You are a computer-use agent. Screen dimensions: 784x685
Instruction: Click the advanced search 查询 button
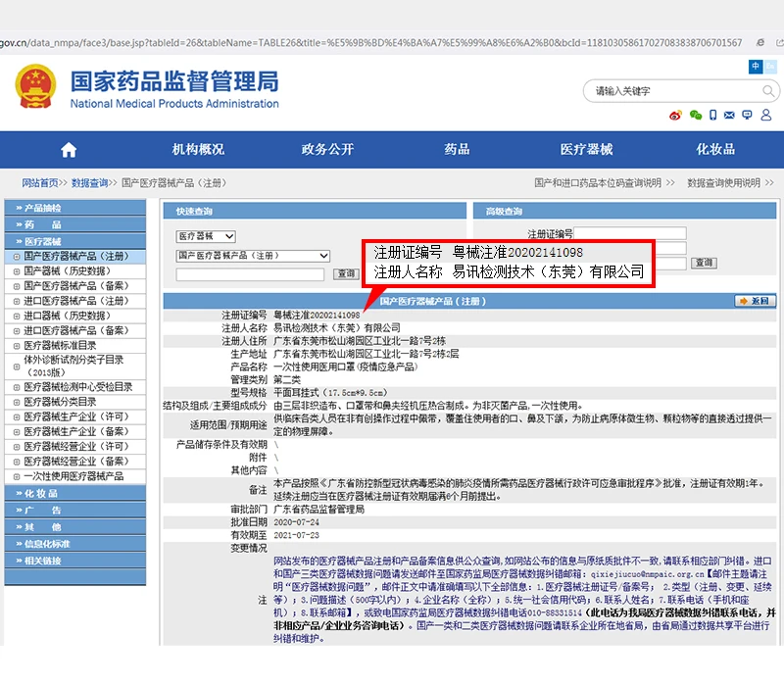click(x=704, y=263)
